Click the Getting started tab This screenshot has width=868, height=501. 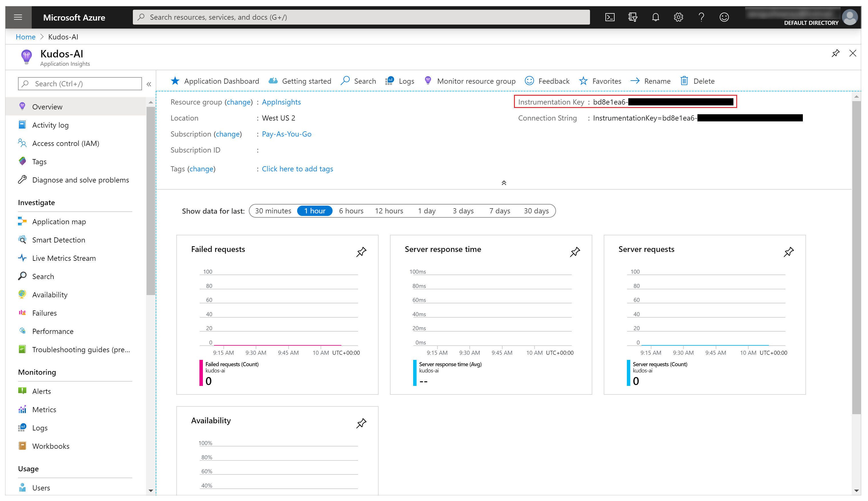(305, 81)
